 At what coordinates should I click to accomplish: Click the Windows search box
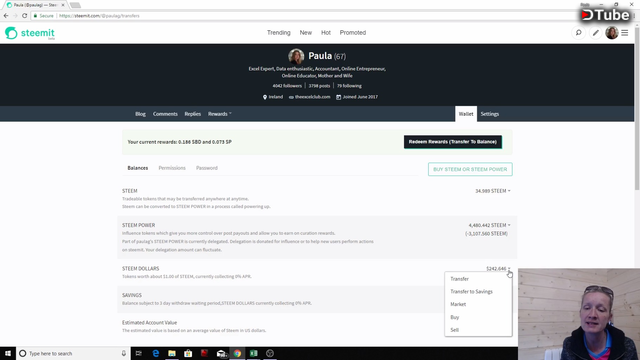tap(73, 353)
